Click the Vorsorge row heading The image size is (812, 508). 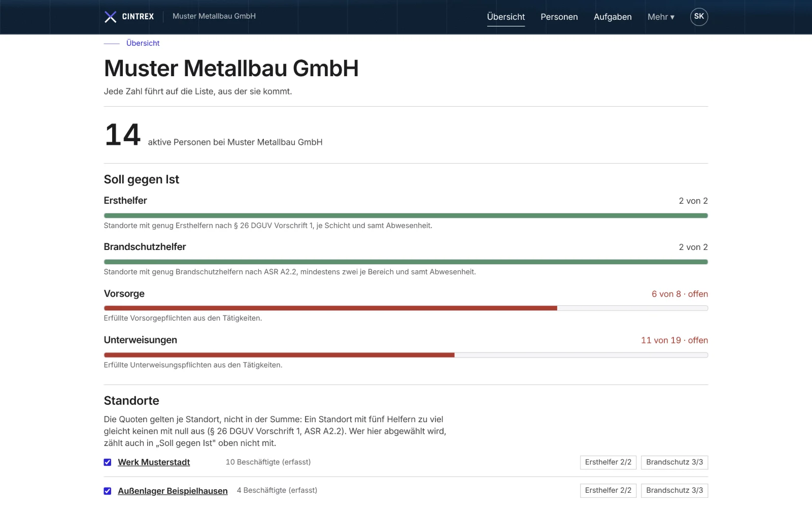coord(124,294)
